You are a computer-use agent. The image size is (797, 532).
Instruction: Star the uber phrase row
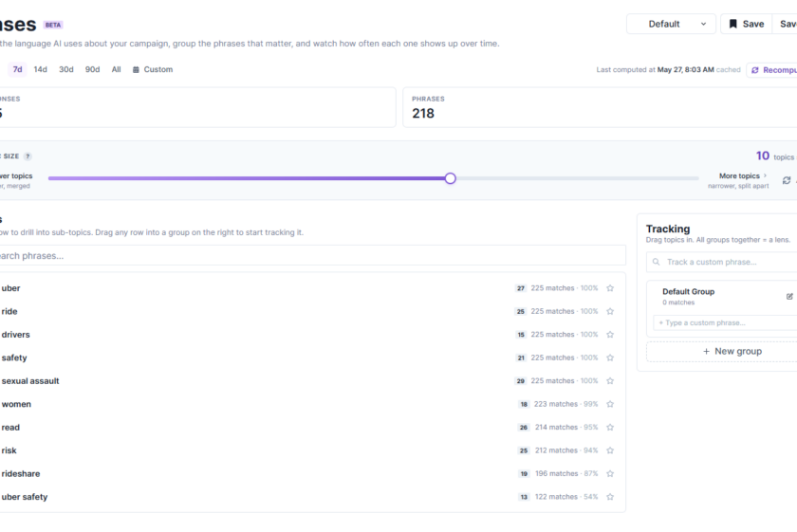(610, 288)
